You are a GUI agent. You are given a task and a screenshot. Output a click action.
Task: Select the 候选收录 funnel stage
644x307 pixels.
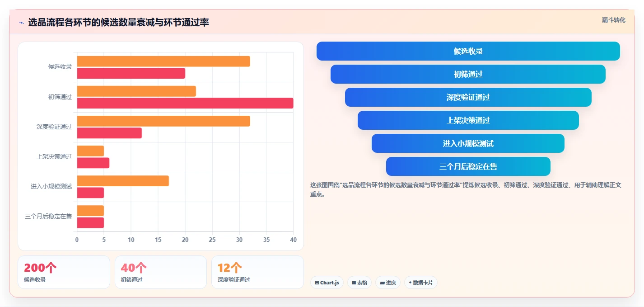[468, 51]
